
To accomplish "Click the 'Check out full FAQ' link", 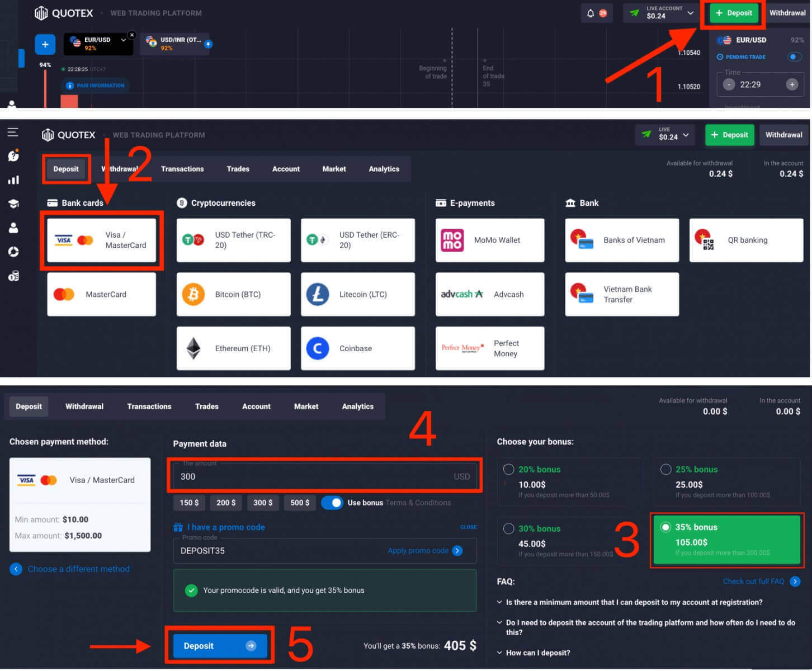I will tap(753, 582).
